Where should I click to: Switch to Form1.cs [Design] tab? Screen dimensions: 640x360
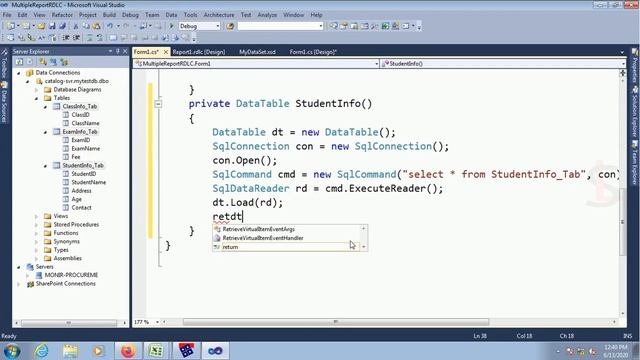click(313, 52)
